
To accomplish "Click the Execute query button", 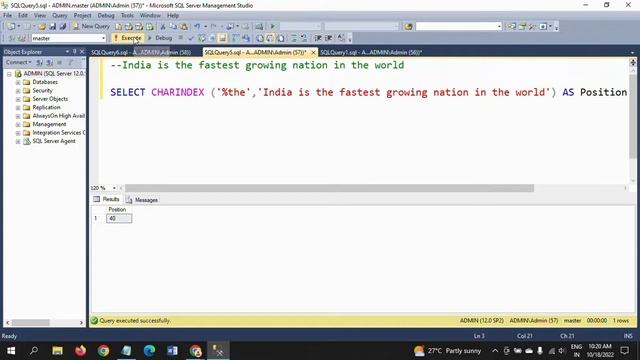I will click(x=127, y=38).
